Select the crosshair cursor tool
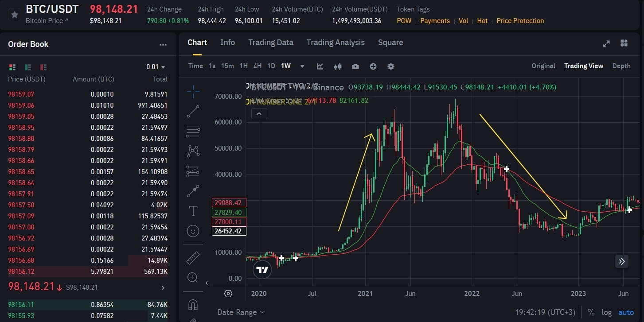 pos(193,92)
